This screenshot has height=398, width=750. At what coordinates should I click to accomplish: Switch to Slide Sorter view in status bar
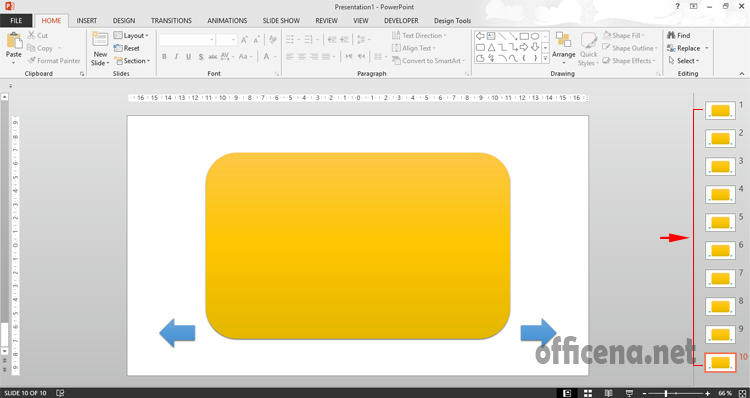[588, 393]
